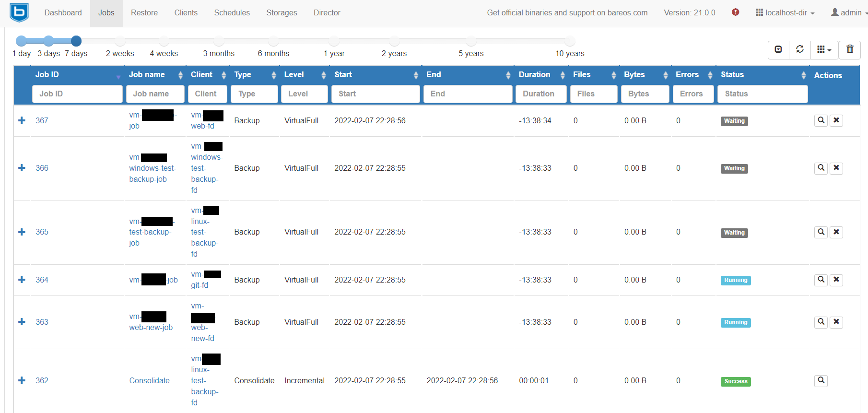
Task: Go to the Schedules tab
Action: click(x=232, y=13)
